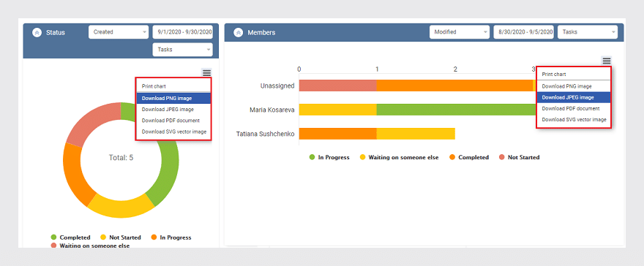Toggle Waiting on someone else in Members legend
The width and height of the screenshot is (644, 266).
pos(399,157)
